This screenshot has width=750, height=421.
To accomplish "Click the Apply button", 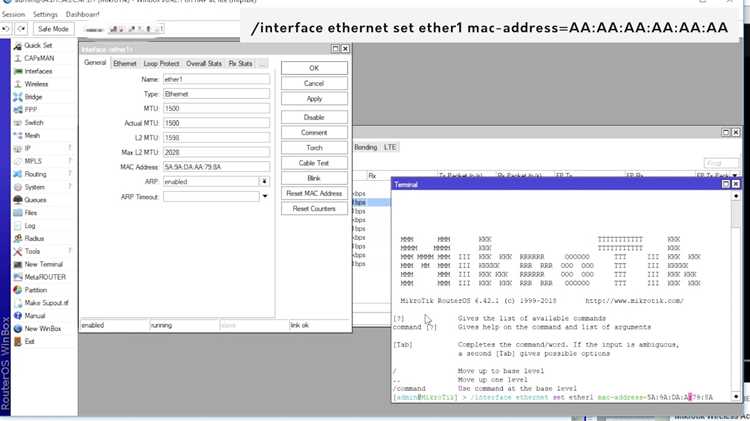I will pyautogui.click(x=314, y=99).
